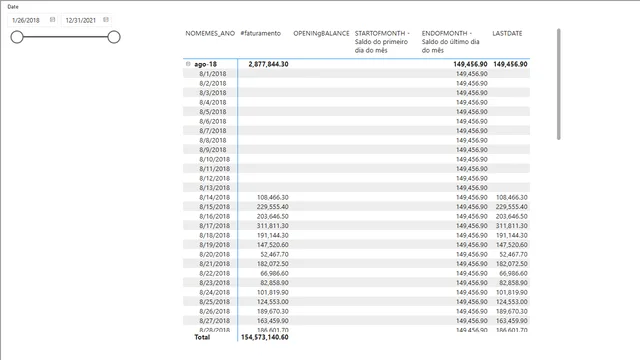This screenshot has width=640, height=360.
Task: Select the 8/24/2018 row date
Action: [x=214, y=292]
